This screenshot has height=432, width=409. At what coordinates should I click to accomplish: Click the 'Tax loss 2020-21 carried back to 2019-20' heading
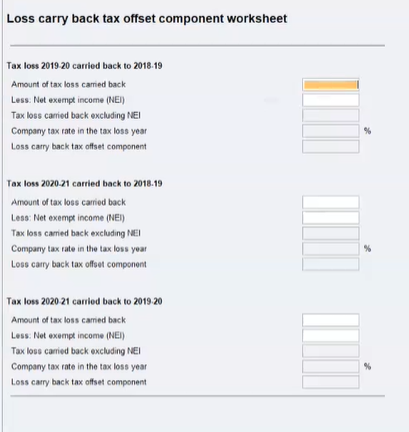pyautogui.click(x=84, y=301)
